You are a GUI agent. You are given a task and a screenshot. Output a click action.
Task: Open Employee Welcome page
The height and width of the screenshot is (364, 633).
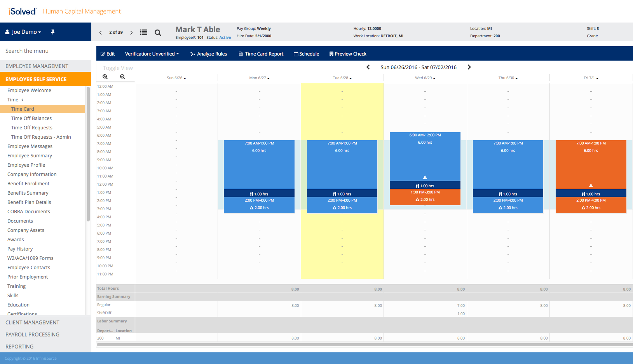click(x=29, y=91)
